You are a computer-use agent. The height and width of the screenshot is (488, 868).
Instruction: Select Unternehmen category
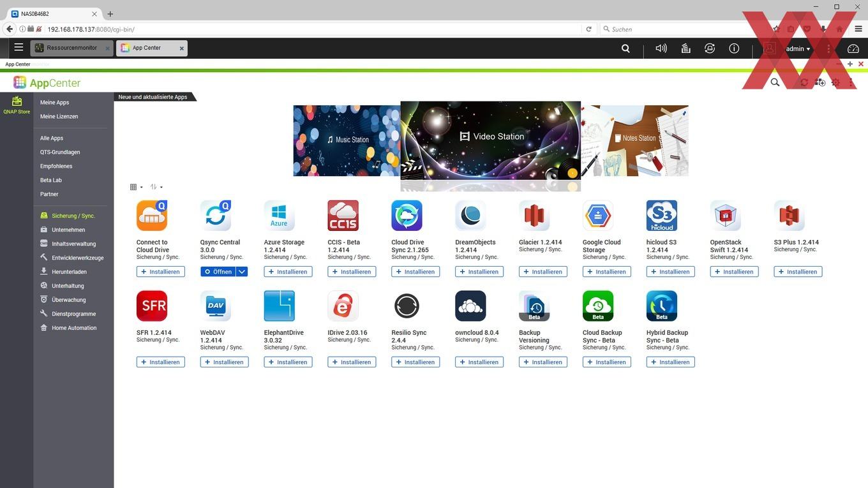tap(68, 230)
